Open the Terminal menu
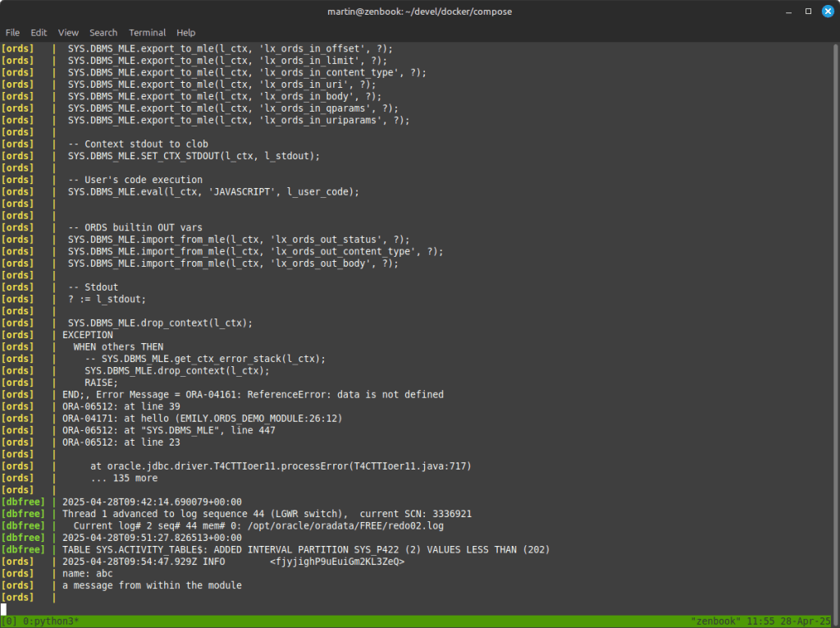 [x=147, y=32]
